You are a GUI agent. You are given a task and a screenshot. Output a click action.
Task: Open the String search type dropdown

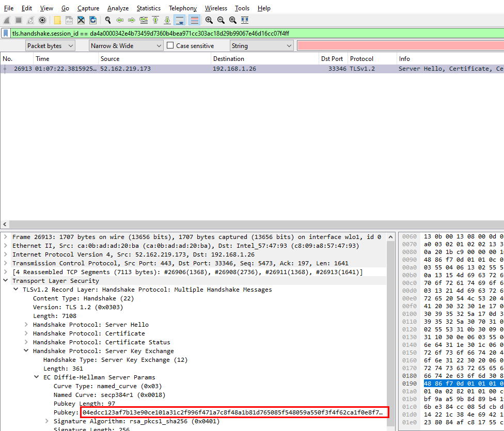point(262,45)
